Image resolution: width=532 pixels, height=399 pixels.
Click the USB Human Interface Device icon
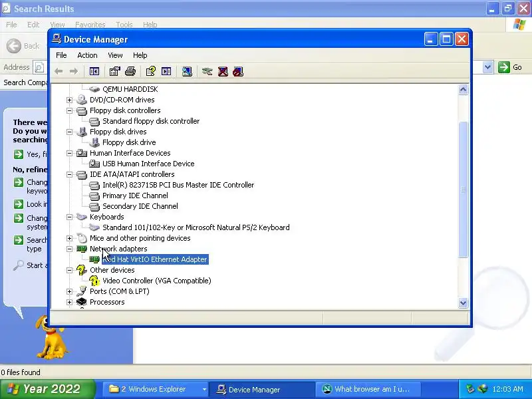(94, 164)
